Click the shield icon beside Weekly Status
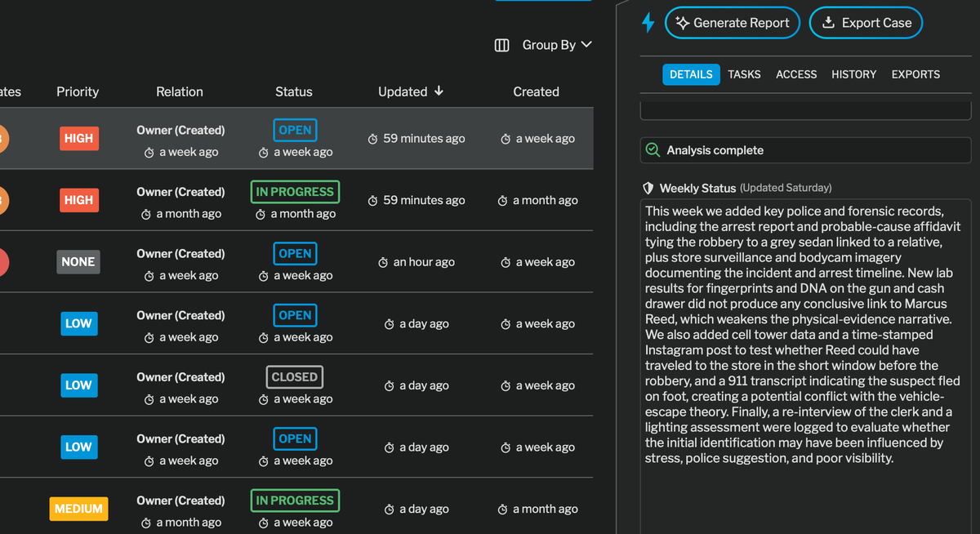 (648, 187)
